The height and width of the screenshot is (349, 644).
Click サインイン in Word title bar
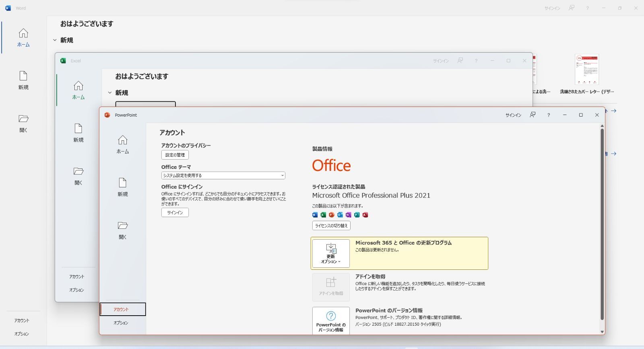[x=552, y=8]
